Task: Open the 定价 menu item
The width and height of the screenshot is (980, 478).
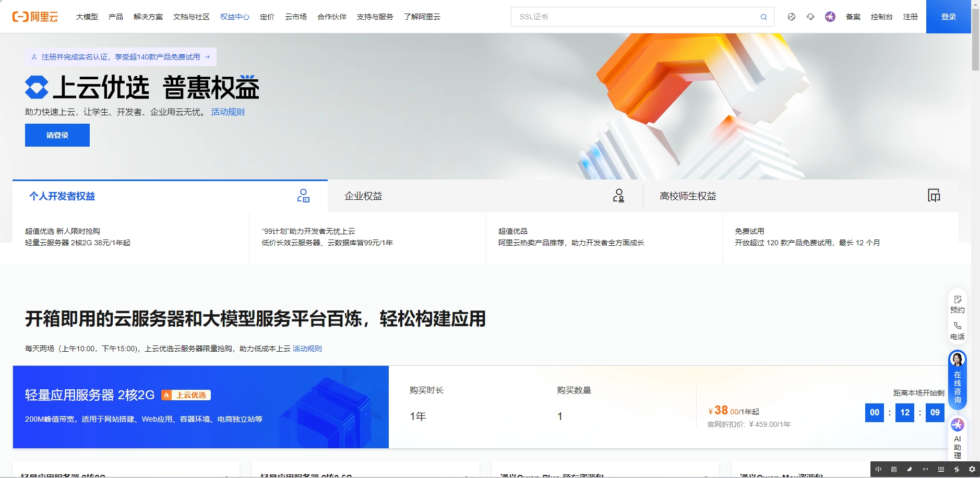Action: click(x=267, y=17)
